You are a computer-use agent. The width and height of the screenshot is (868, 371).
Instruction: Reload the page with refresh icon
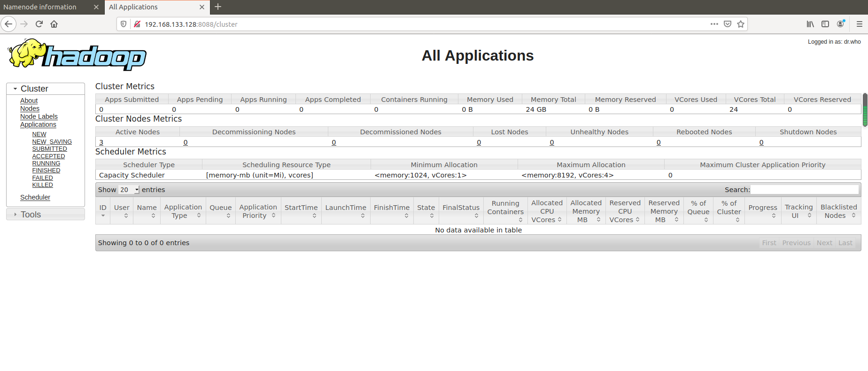pyautogui.click(x=39, y=24)
